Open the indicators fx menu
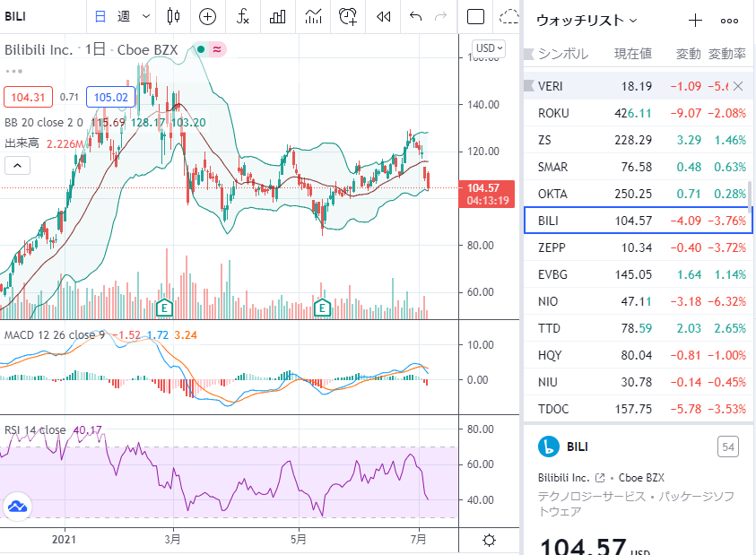This screenshot has width=756, height=555. click(242, 17)
